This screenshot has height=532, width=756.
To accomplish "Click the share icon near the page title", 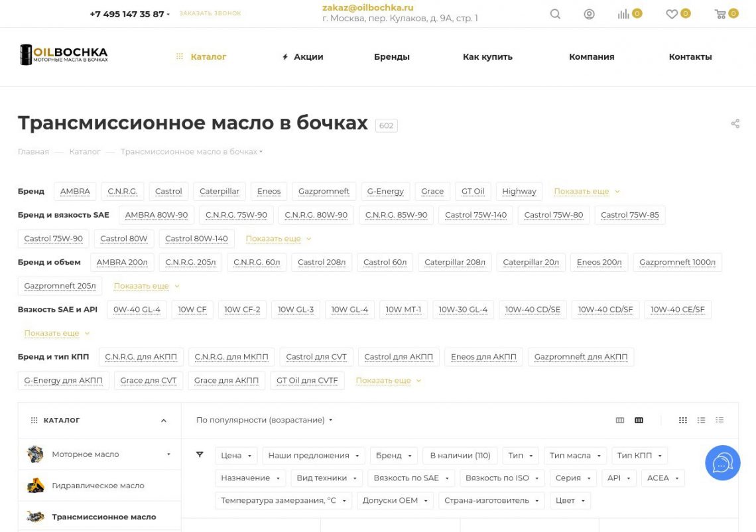I will click(x=735, y=123).
